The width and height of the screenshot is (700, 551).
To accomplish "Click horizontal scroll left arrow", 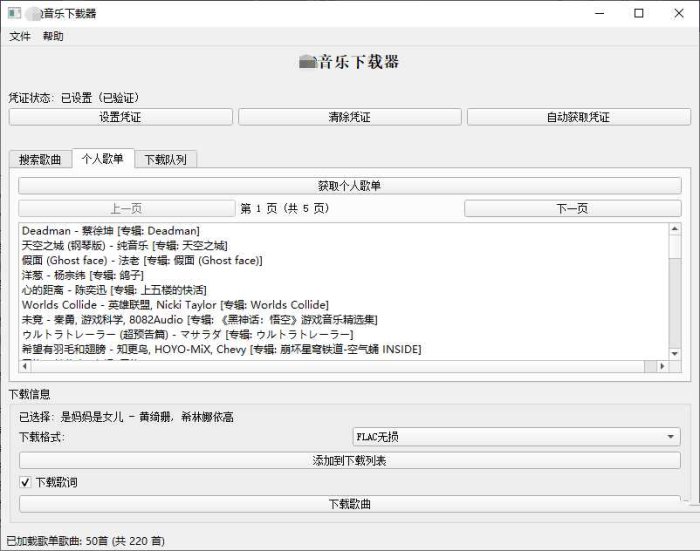I will (x=25, y=366).
